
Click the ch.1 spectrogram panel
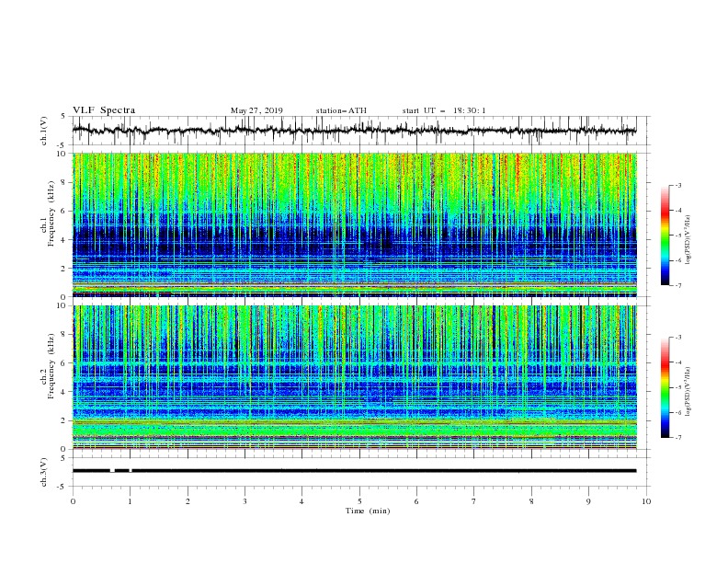(x=355, y=224)
